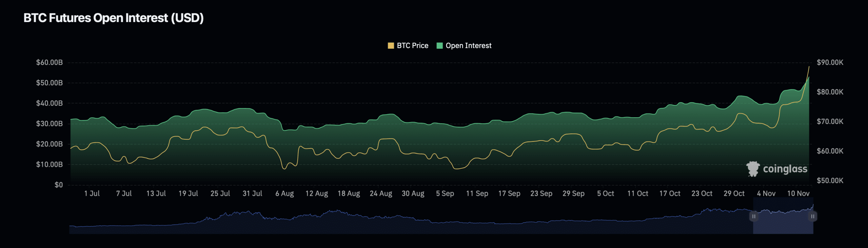Click the 23 Oct date label
The height and width of the screenshot is (248, 868).
point(702,193)
